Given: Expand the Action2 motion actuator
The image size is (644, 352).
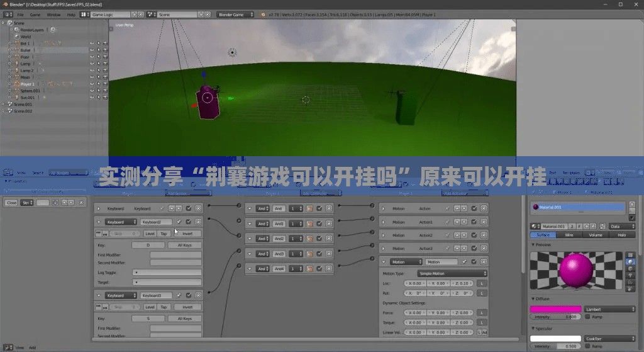Looking at the screenshot, I should tap(384, 236).
